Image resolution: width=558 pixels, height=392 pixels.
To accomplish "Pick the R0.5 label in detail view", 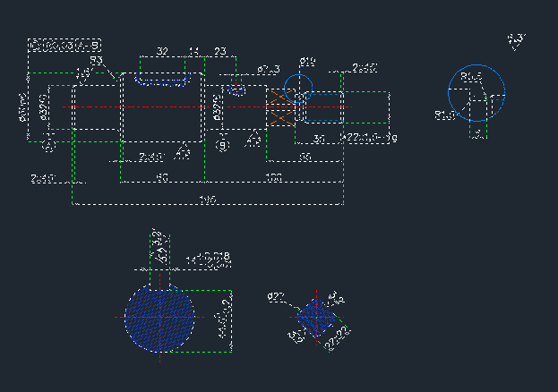I will pyautogui.click(x=471, y=76).
